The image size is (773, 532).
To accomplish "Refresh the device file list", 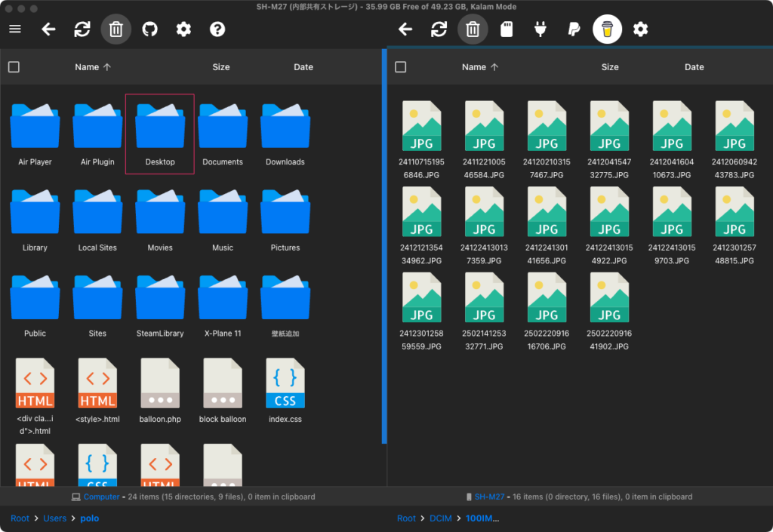I will tap(439, 29).
